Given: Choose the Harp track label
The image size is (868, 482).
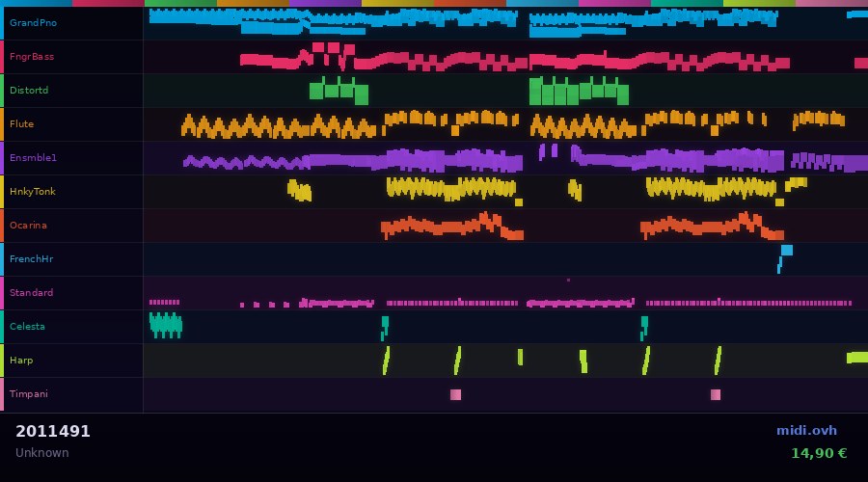Looking at the screenshot, I should pyautogui.click(x=21, y=361).
